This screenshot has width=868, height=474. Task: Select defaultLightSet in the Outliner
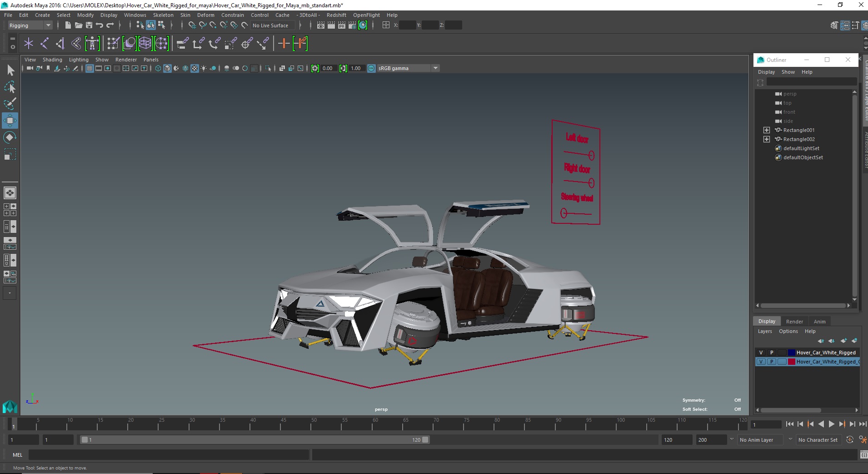801,148
